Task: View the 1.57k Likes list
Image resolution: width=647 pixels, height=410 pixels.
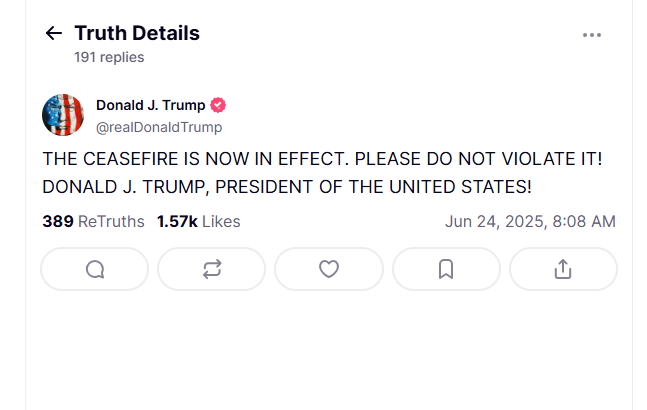Action: tap(198, 221)
